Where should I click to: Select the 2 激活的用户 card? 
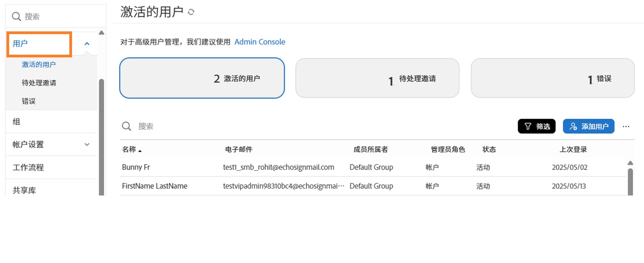coord(202,78)
